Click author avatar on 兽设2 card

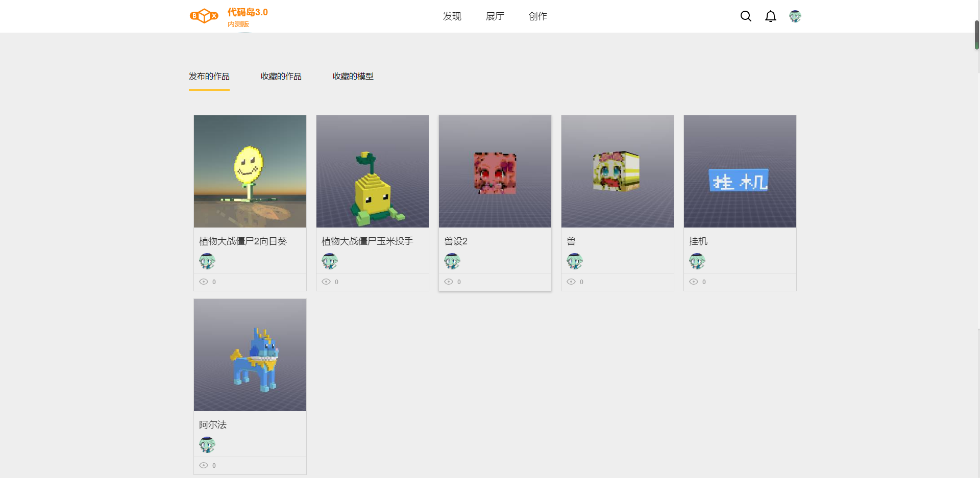452,261
